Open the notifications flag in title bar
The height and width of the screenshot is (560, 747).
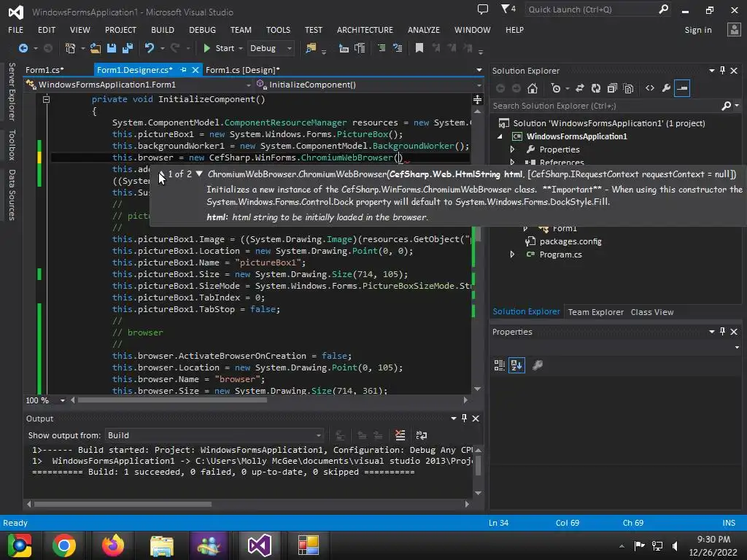point(508,9)
